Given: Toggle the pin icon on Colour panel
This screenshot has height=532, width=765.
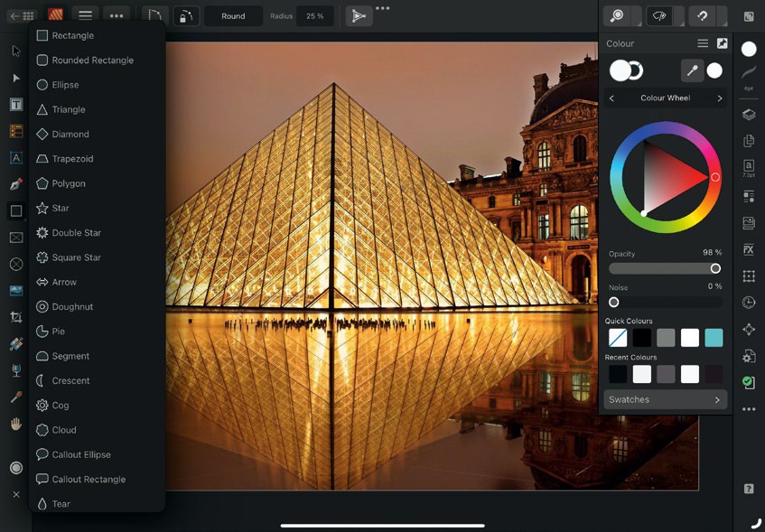Looking at the screenshot, I should 723,43.
